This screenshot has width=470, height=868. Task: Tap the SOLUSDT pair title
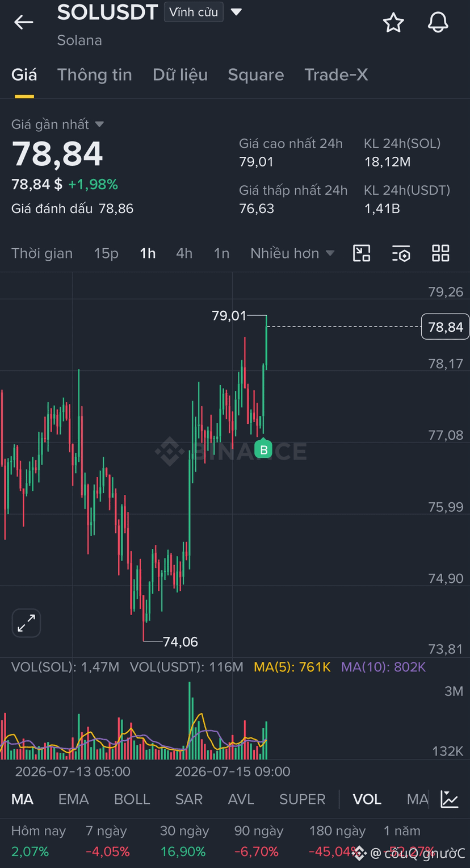(107, 12)
